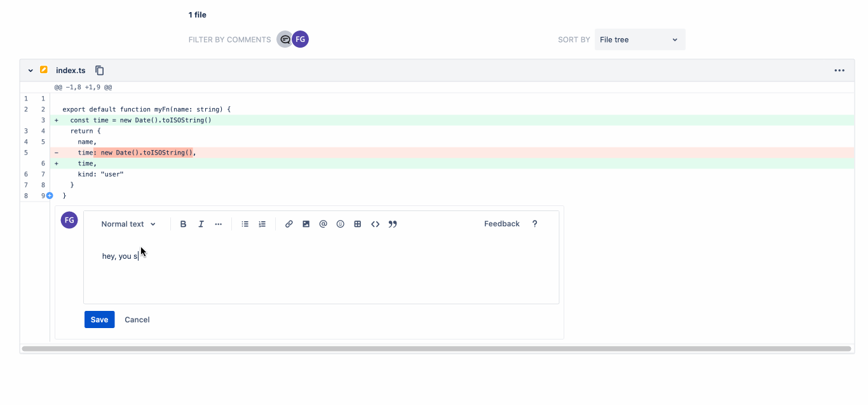Insert a link in the comment
The image size is (868, 405).
(289, 224)
